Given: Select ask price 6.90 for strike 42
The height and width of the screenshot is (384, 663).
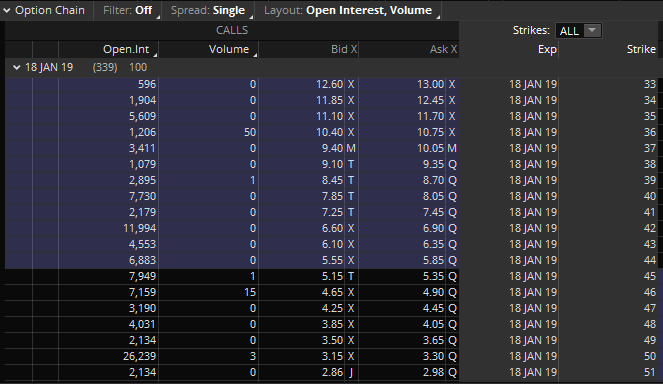Looking at the screenshot, I should (433, 229).
